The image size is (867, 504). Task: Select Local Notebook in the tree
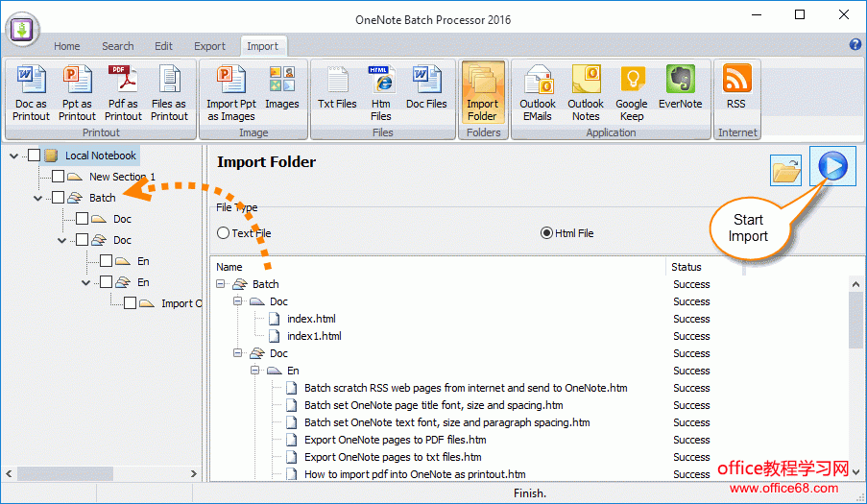101,156
